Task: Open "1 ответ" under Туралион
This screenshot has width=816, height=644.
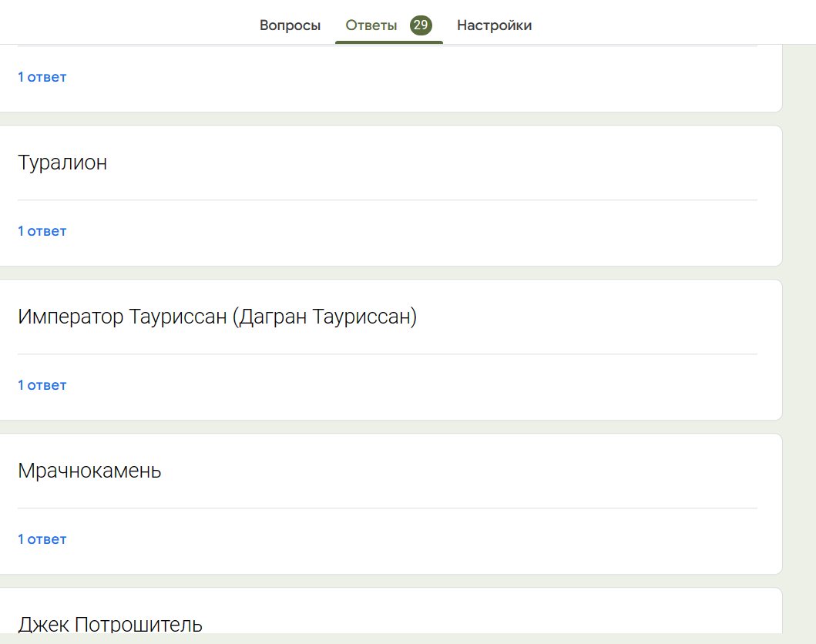Action: click(42, 231)
